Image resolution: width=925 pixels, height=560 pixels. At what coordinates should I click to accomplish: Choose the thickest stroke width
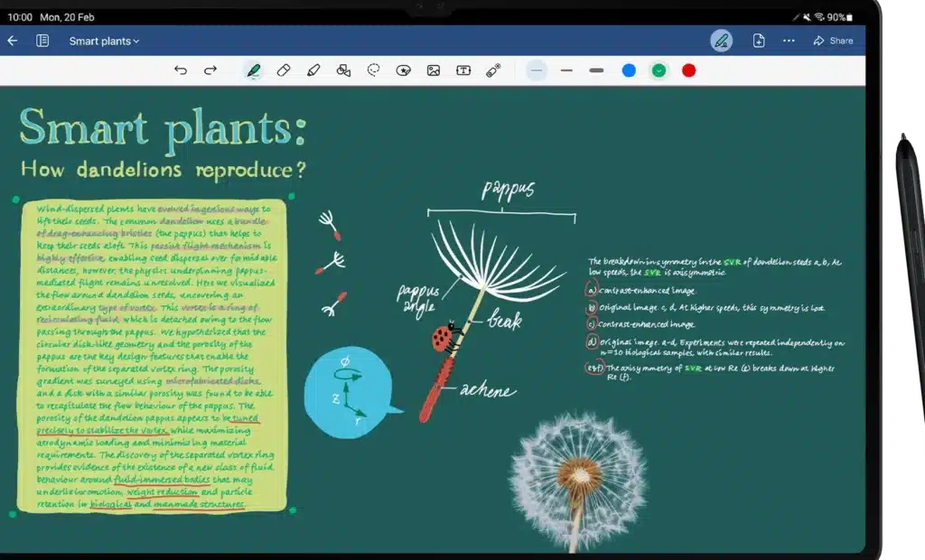point(596,70)
